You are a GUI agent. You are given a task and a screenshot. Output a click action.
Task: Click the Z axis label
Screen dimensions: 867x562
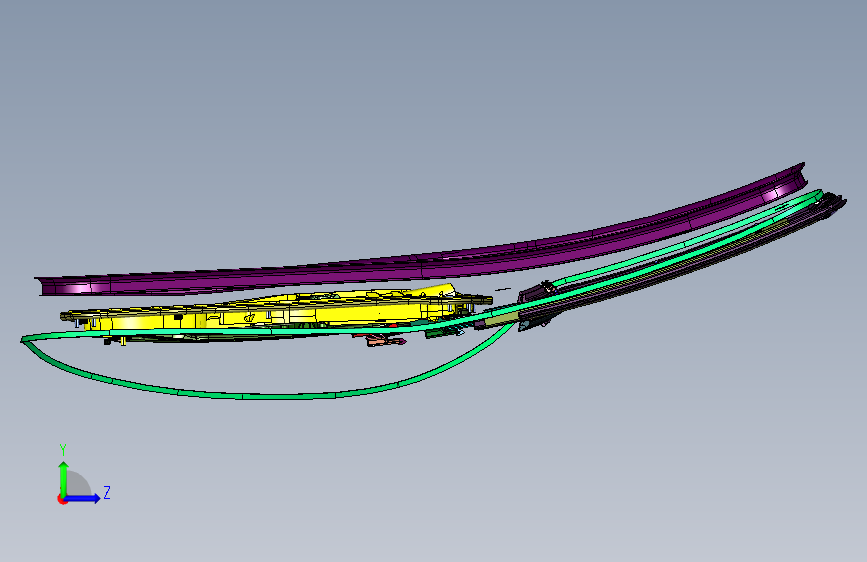click(x=107, y=492)
